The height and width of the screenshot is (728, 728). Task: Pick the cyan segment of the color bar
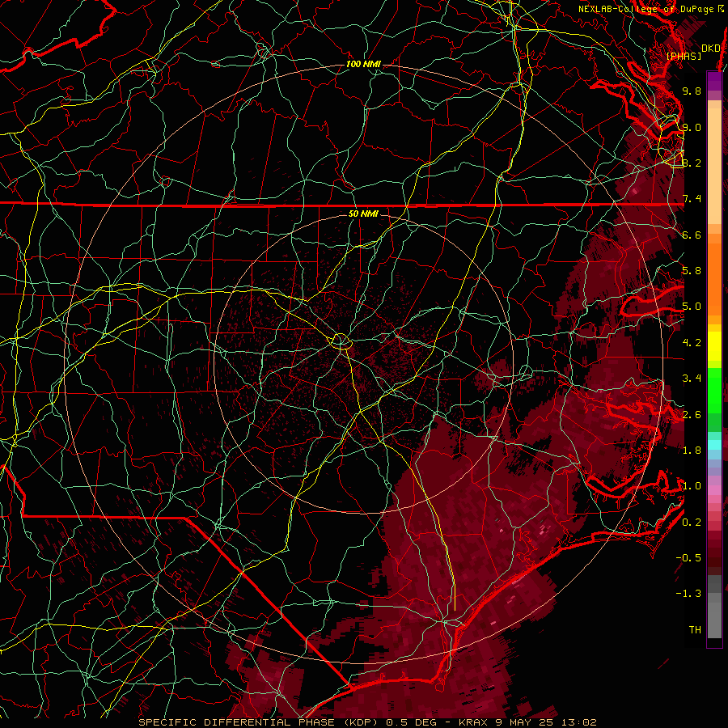pyautogui.click(x=714, y=445)
